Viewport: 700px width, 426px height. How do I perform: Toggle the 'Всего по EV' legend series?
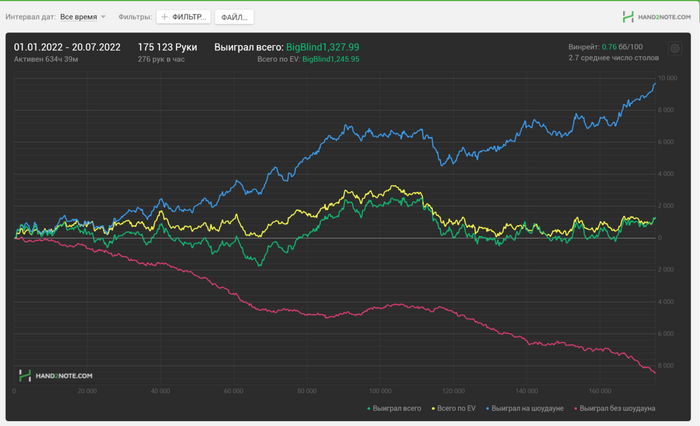454,408
